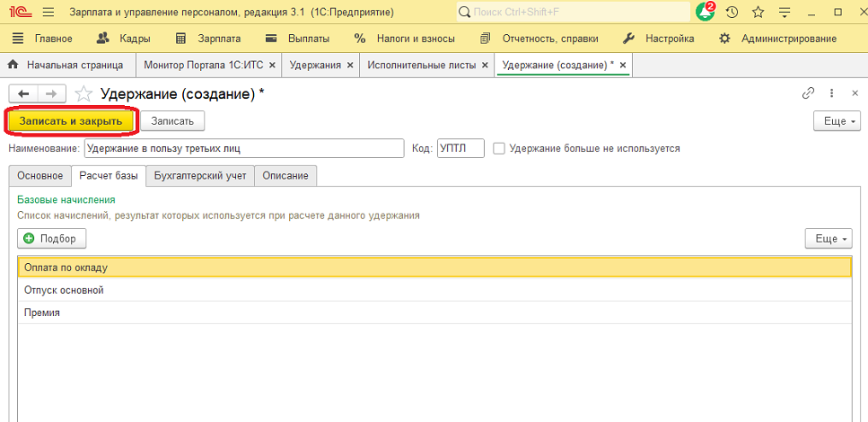Click the home icon on Начальная страница
The width and height of the screenshot is (868, 422).
pyautogui.click(x=13, y=65)
